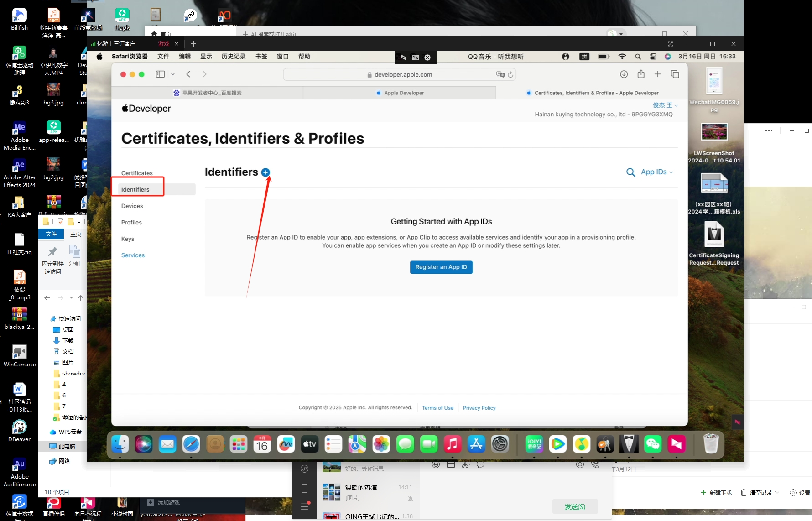
Task: Click Terms of Use footer link
Action: point(437,408)
